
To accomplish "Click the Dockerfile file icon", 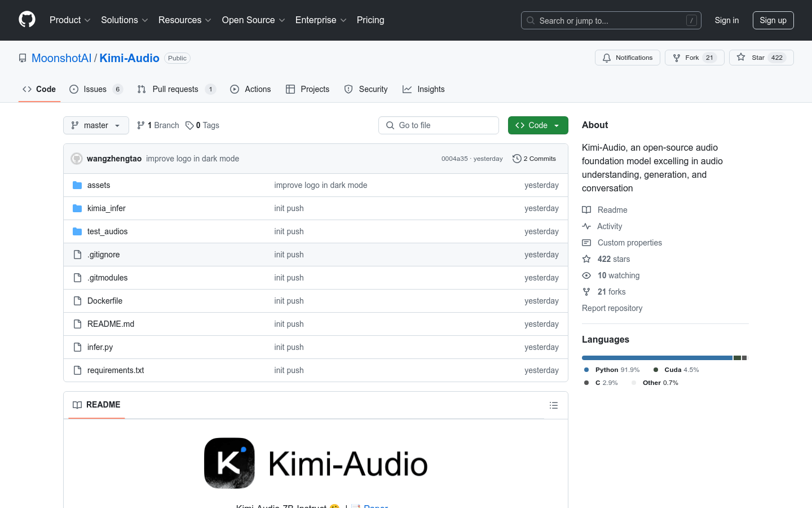I will pos(77,301).
